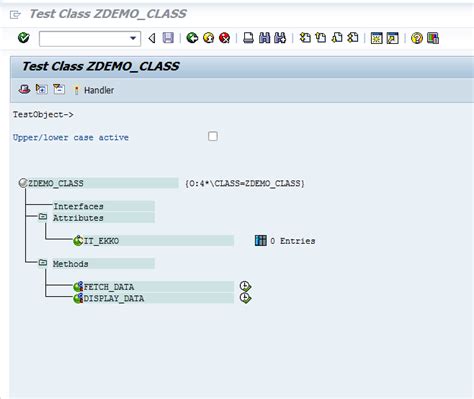Click the Save diskette icon

click(168, 38)
